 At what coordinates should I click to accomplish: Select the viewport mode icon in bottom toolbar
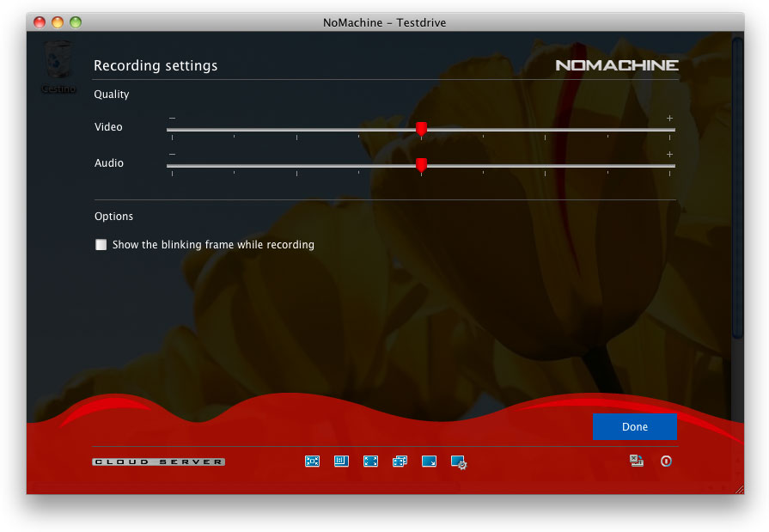pos(341,462)
